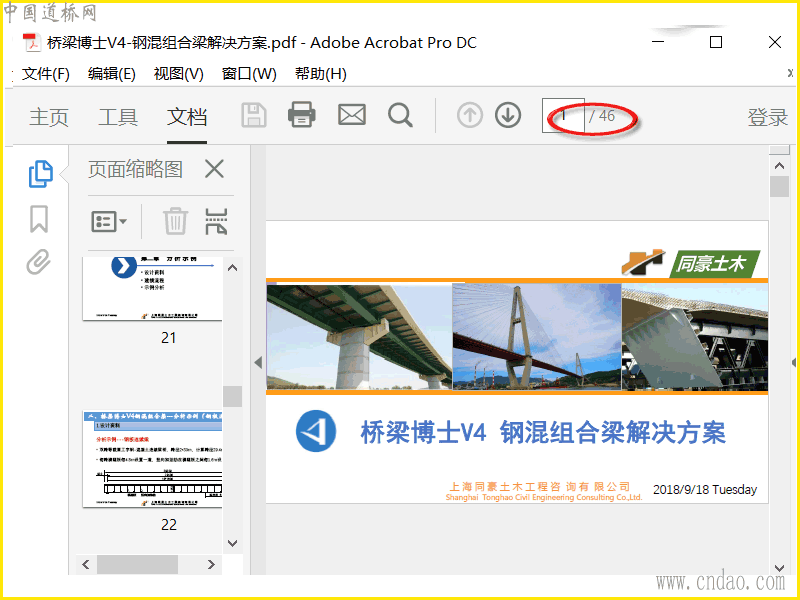The image size is (800, 600).
Task: Maximize the Acrobat window
Action: [x=716, y=42]
